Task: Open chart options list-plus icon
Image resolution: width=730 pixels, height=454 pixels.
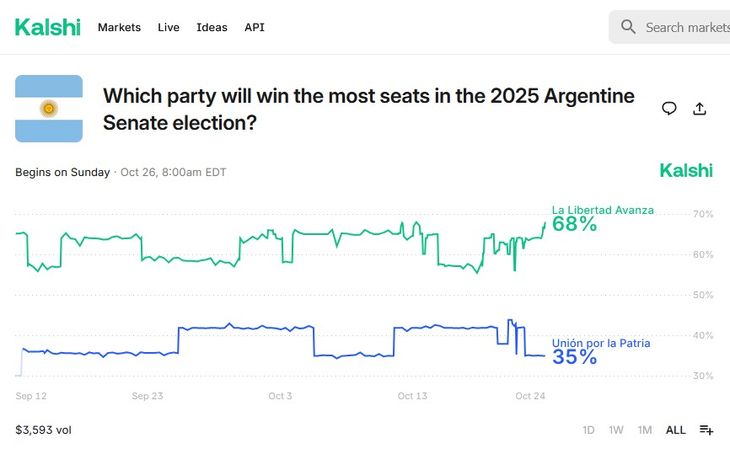Action: 706,430
